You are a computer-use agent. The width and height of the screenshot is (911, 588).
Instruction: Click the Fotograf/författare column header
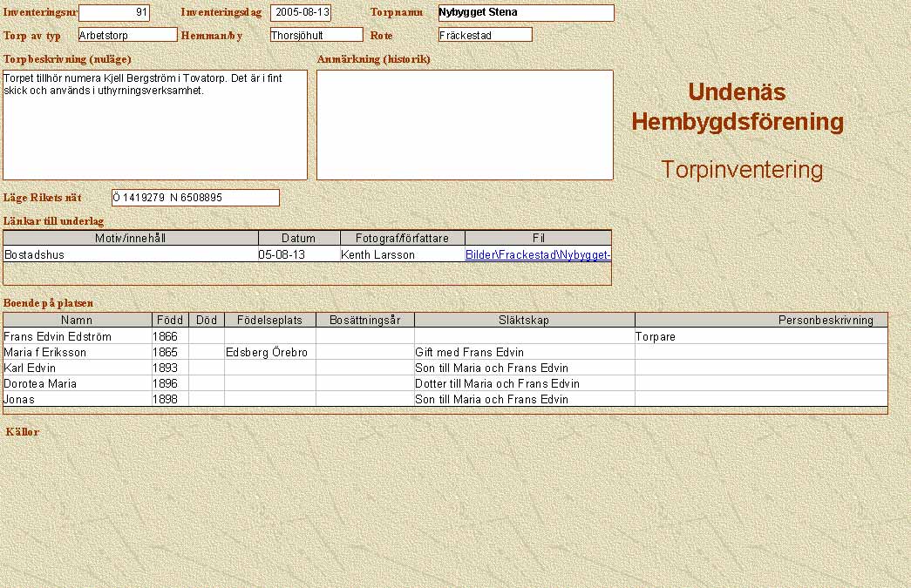402,239
